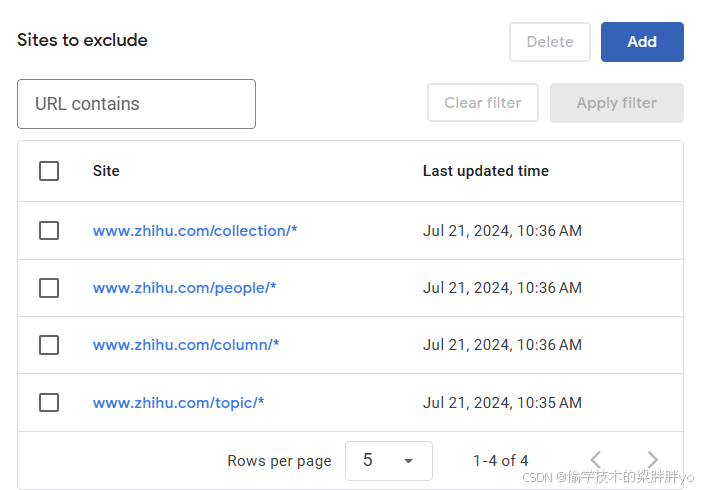Click the Add button
The height and width of the screenshot is (490, 703).
(x=642, y=42)
